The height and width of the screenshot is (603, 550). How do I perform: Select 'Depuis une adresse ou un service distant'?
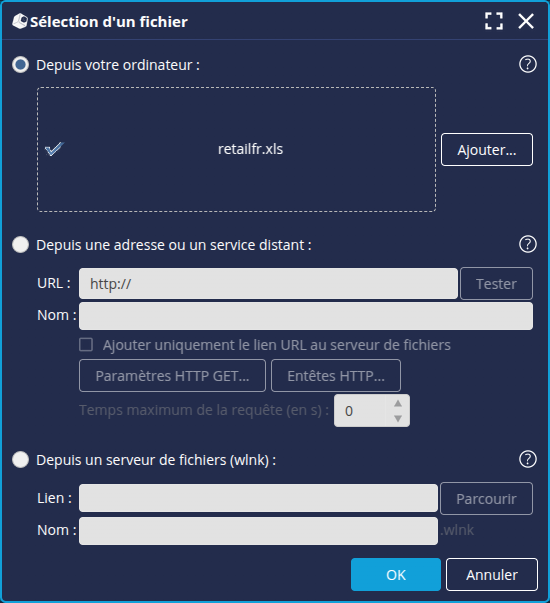click(20, 245)
